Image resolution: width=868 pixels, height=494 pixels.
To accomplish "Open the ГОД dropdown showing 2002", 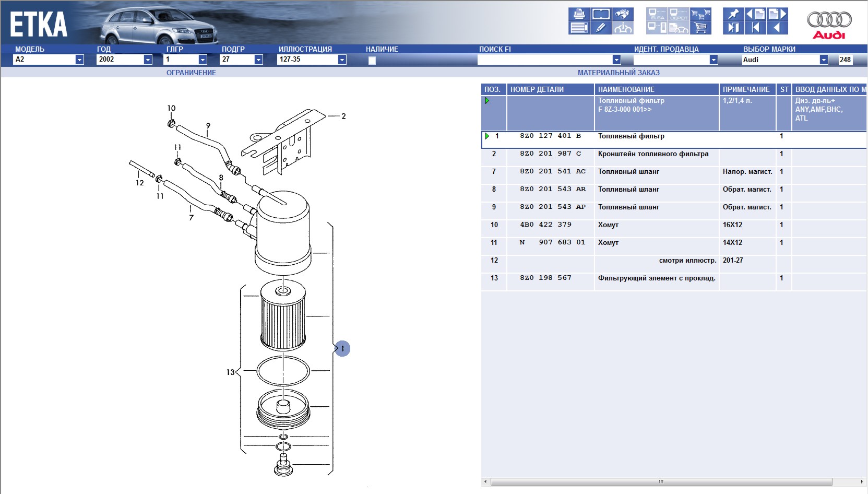I will coord(148,60).
